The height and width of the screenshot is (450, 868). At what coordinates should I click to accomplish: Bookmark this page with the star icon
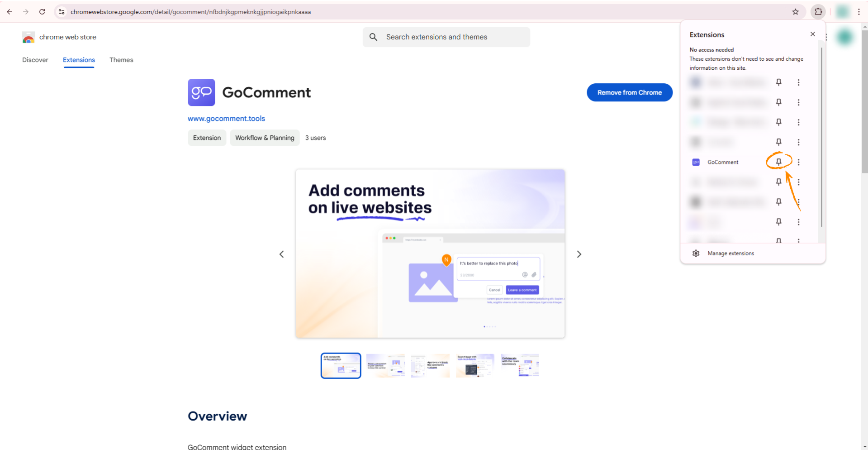click(x=795, y=12)
